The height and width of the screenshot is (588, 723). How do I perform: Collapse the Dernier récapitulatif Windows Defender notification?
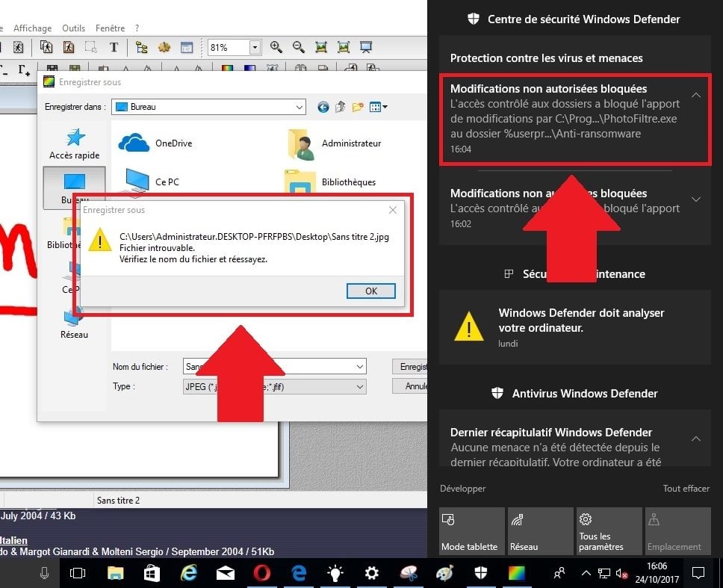[696, 439]
